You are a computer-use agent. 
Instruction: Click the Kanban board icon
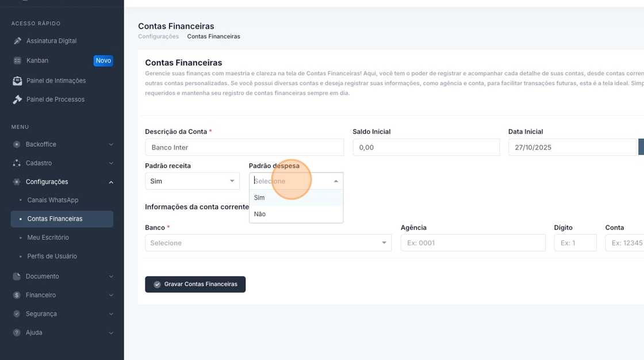(17, 60)
